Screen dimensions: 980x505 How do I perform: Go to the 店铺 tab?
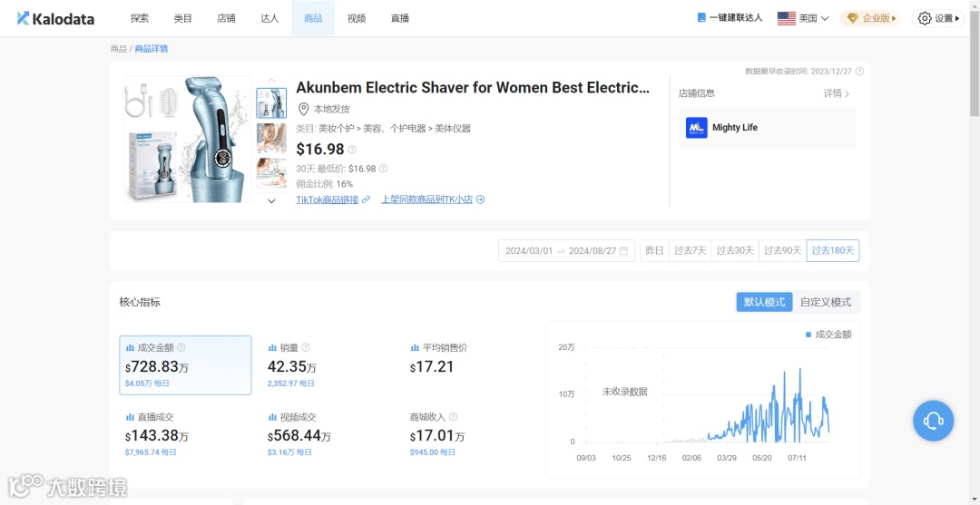click(x=226, y=18)
